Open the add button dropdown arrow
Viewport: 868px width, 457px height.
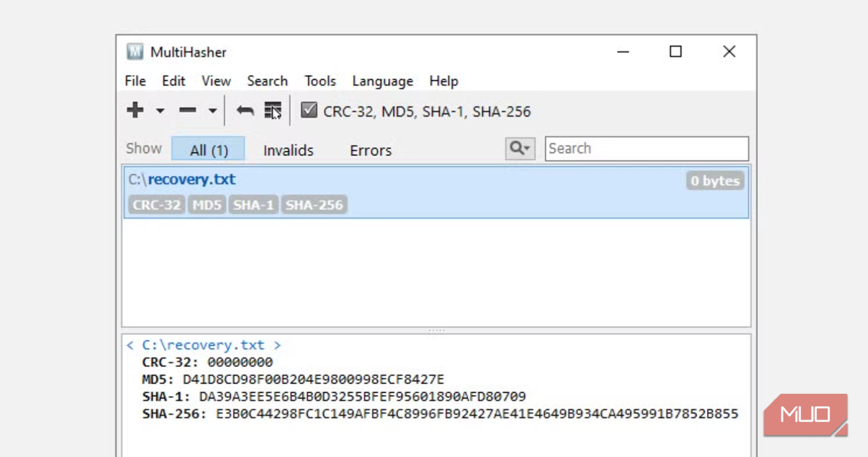pyautogui.click(x=160, y=111)
